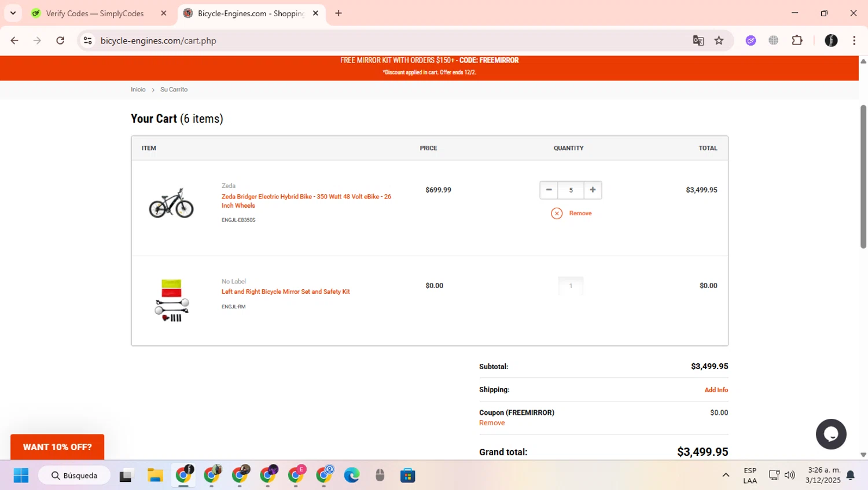This screenshot has width=868, height=490.
Task: Open the live chat bubble widget
Action: 831,434
